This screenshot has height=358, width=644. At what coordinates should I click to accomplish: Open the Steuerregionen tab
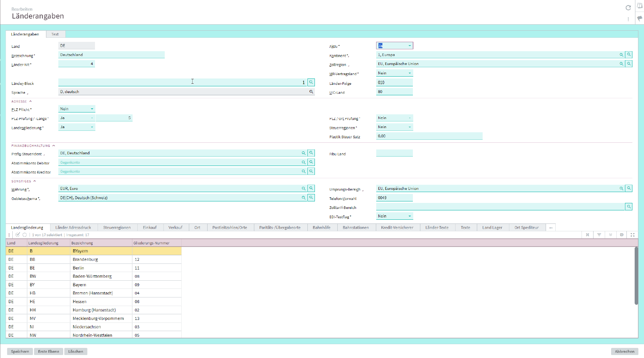coord(117,228)
